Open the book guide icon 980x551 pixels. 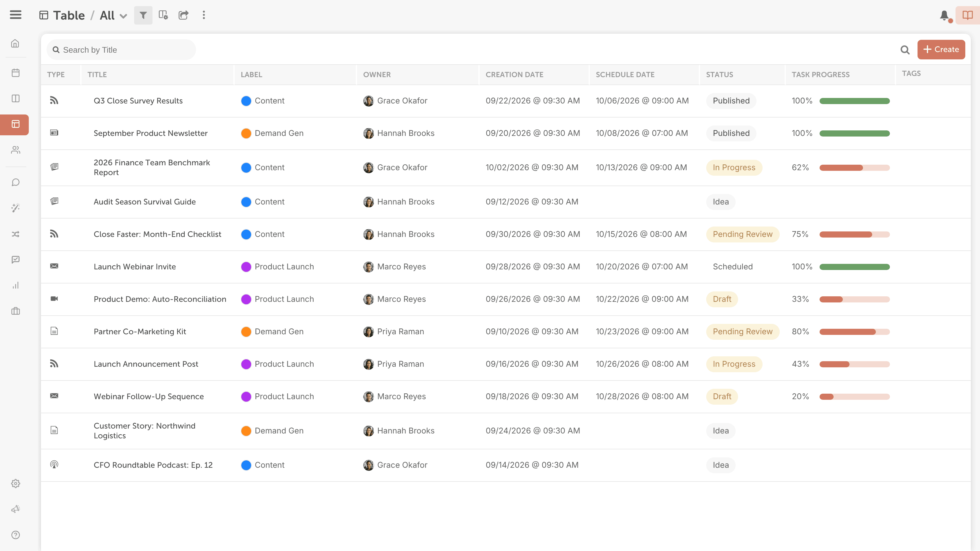coord(967,15)
